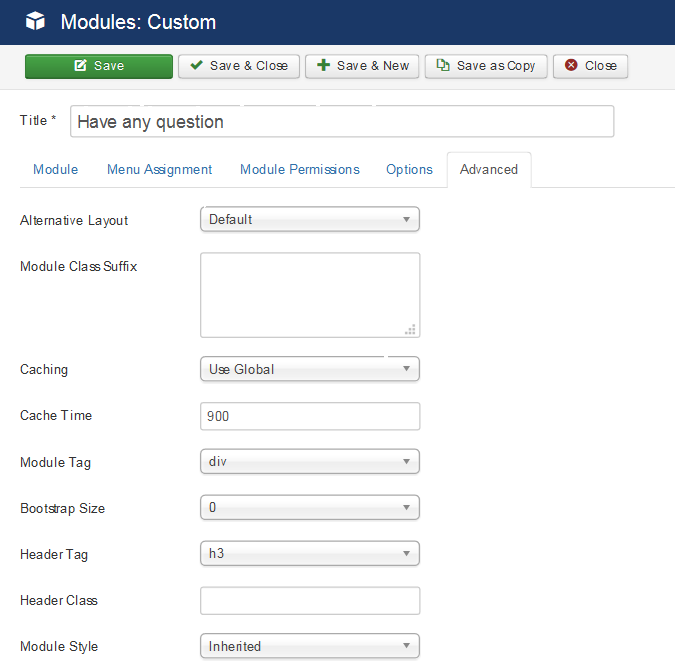Viewport: 675px width, 669px height.
Task: Open the Module Tag div dropdown
Action: point(310,461)
